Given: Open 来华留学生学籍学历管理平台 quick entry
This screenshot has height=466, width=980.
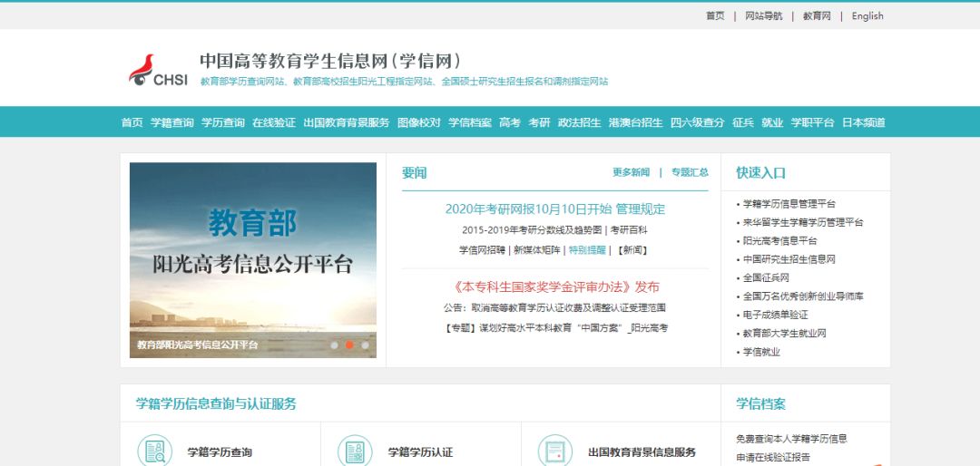Looking at the screenshot, I should point(803,222).
